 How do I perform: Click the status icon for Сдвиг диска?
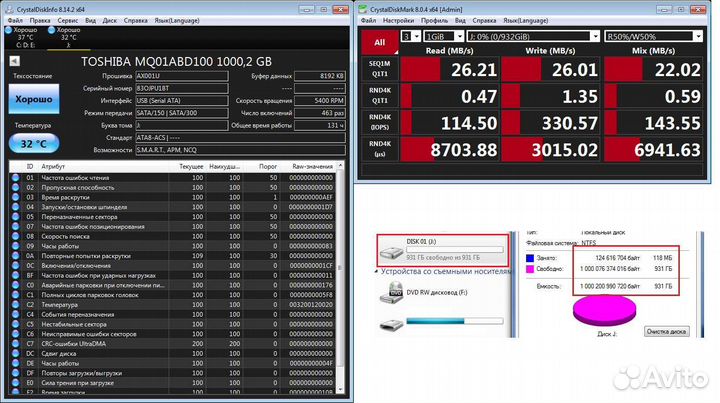coord(16,353)
